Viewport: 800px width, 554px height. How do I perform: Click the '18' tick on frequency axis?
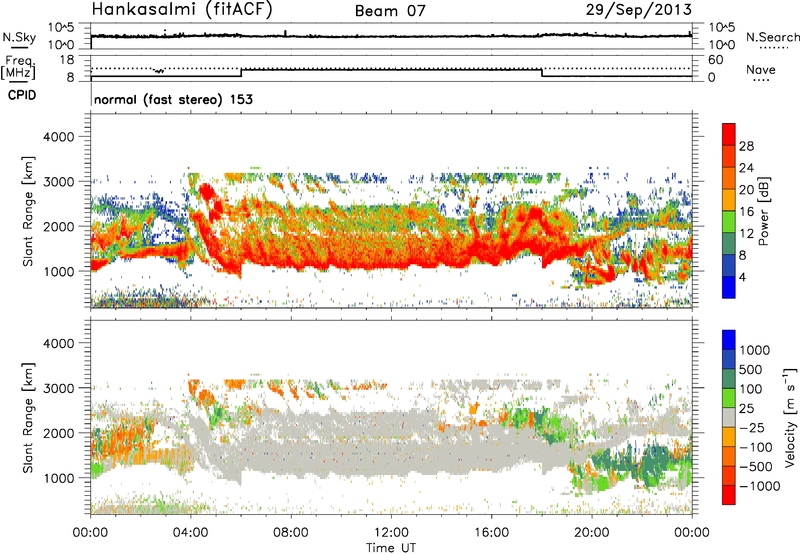[67, 60]
